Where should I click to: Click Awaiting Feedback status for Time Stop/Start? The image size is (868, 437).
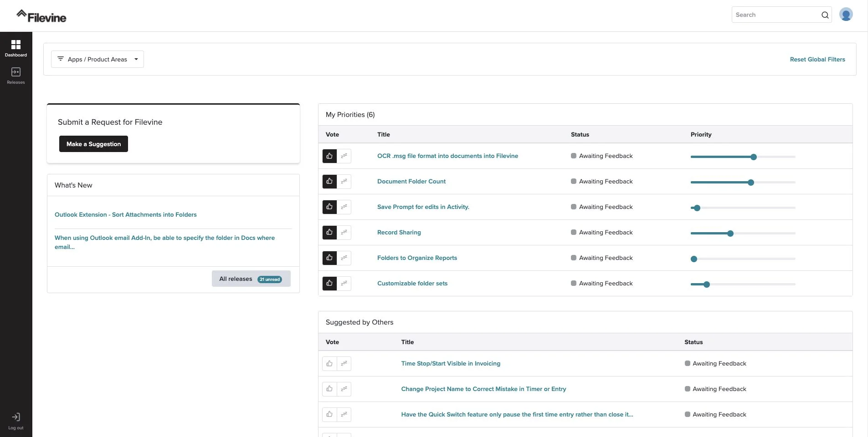[715, 363]
